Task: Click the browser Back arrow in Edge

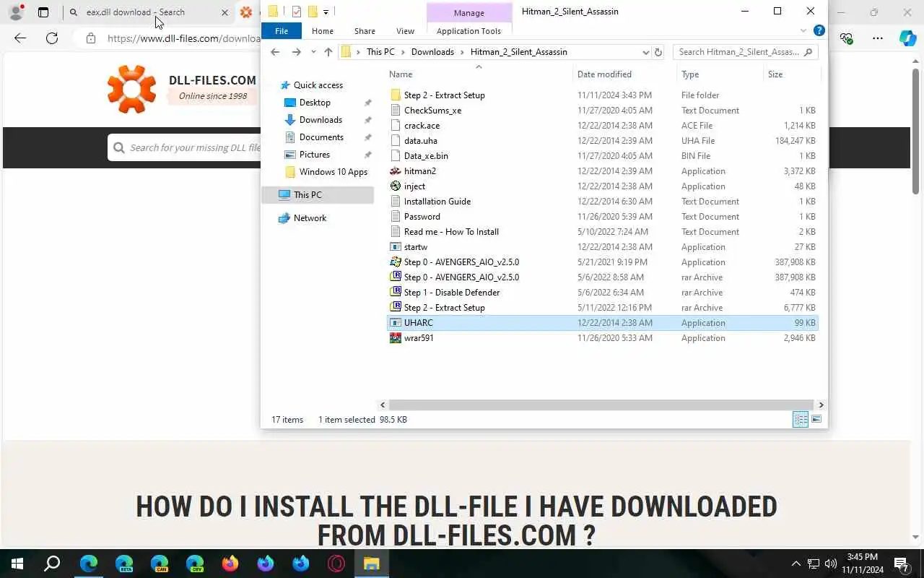Action: [20, 38]
